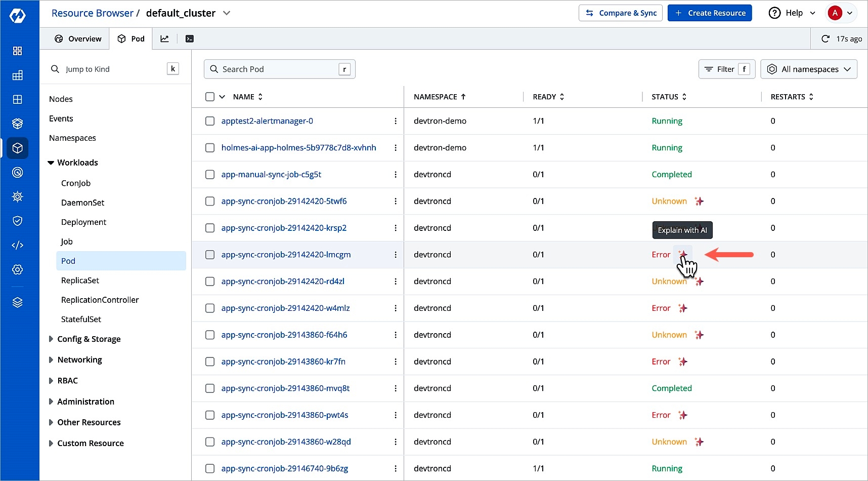The width and height of the screenshot is (868, 481).
Task: Toggle the select-all checkbox in table header
Action: (210, 97)
